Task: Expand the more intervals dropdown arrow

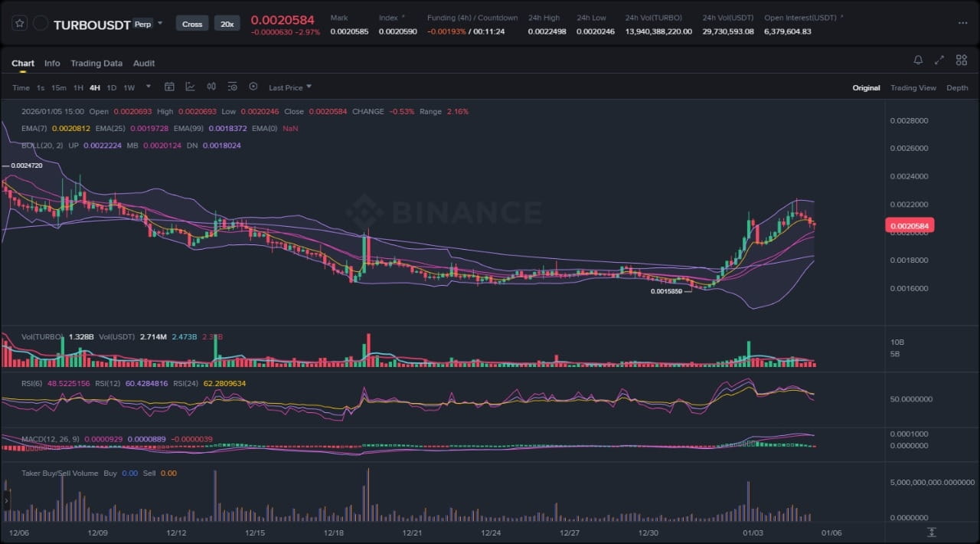Action: click(148, 87)
